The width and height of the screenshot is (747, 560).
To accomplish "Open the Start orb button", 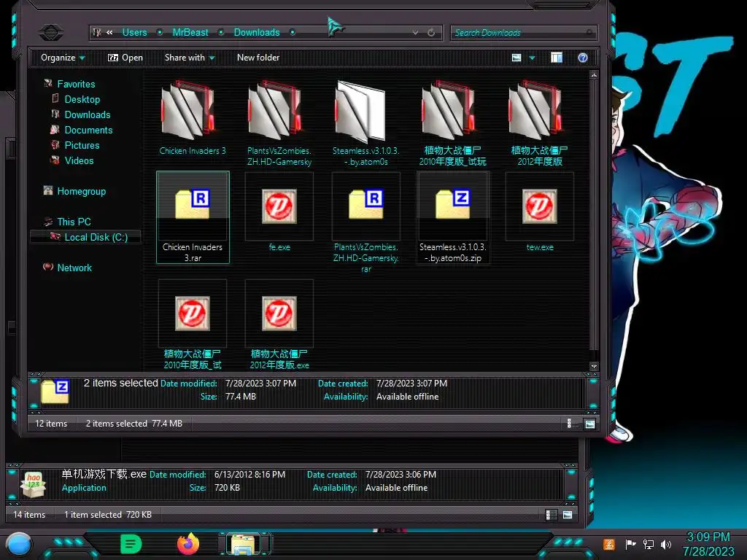I will tap(19, 544).
